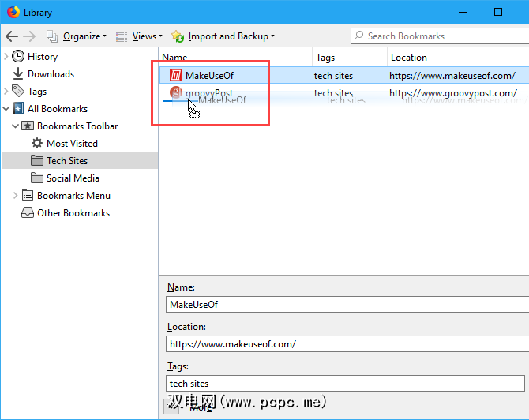
Task: Click the Most Visited gear icon
Action: click(37, 143)
